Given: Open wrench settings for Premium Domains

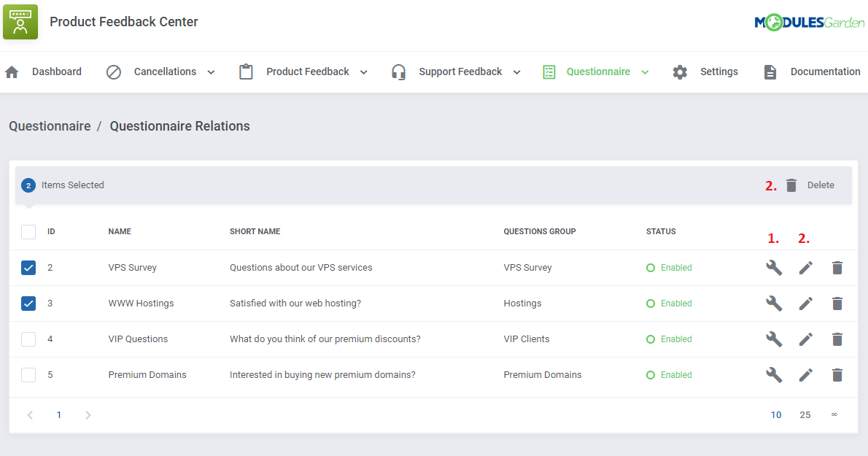Looking at the screenshot, I should tap(774, 375).
